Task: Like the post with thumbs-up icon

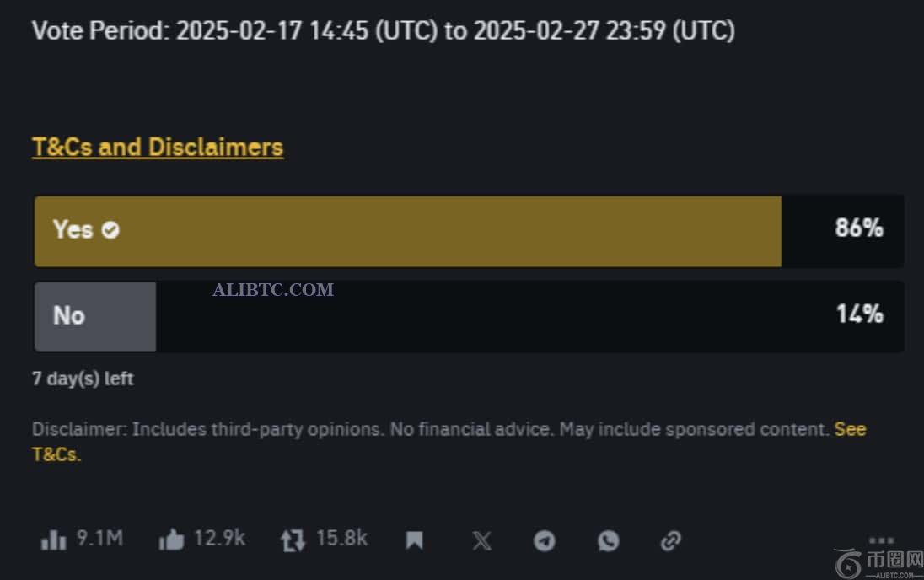Action: point(171,540)
